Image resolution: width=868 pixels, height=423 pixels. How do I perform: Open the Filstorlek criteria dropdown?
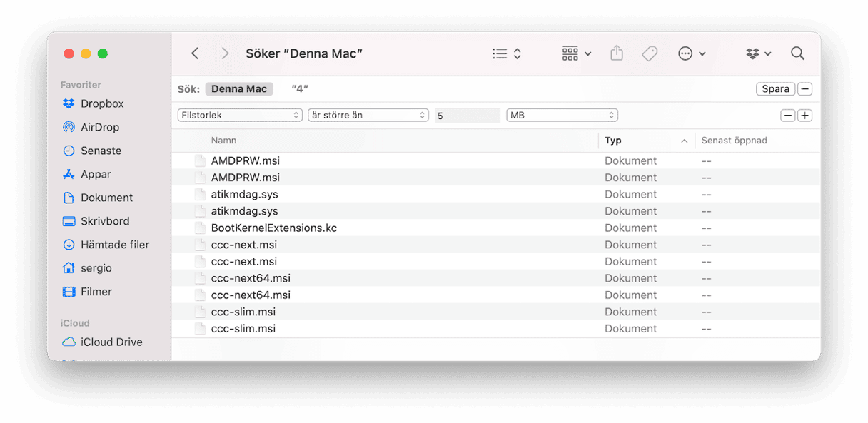[240, 115]
